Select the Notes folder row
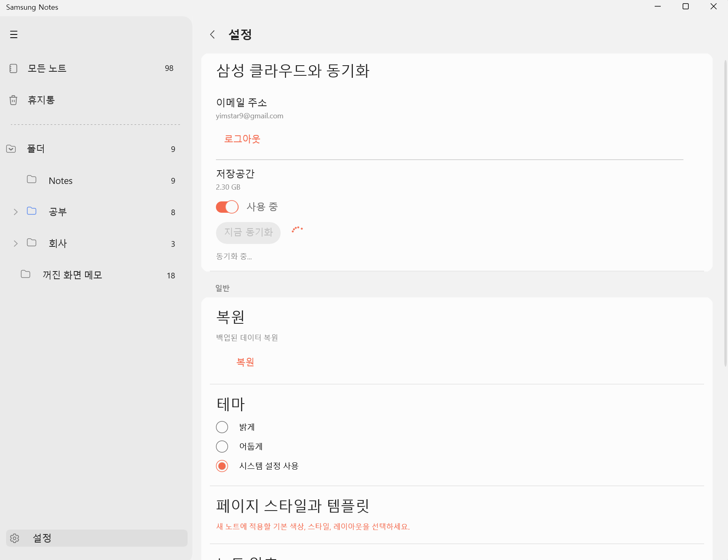The width and height of the screenshot is (728, 560). click(x=96, y=181)
